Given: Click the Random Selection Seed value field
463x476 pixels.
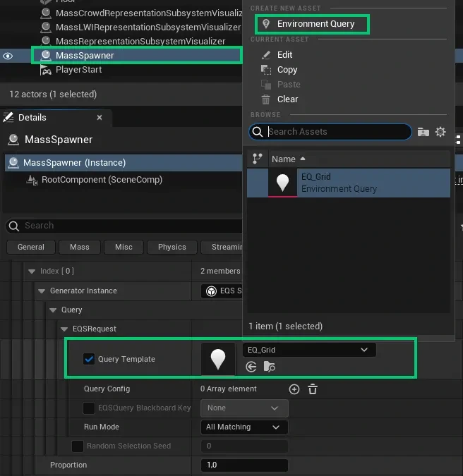Looking at the screenshot, I should tap(244, 446).
